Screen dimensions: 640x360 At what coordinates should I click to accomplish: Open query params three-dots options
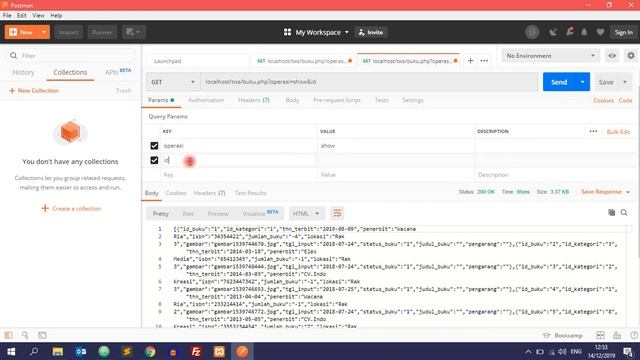click(x=593, y=131)
